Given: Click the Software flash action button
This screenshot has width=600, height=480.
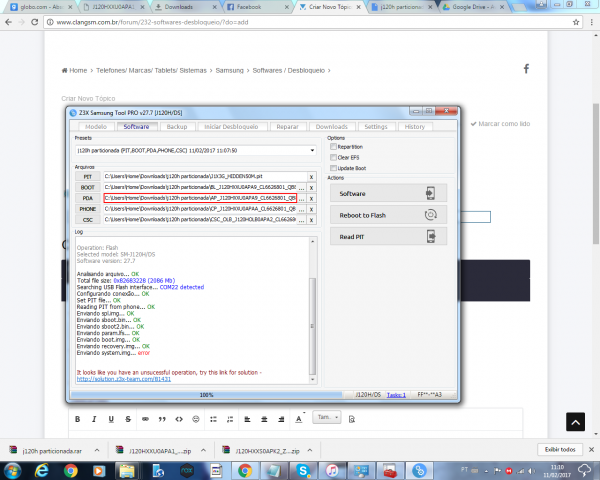Looking at the screenshot, I should point(388,193).
